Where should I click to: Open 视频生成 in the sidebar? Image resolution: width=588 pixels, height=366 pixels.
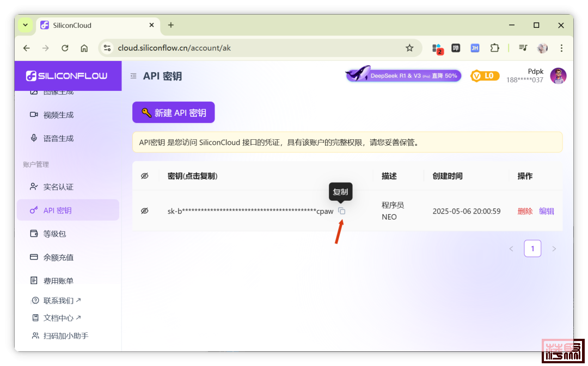[68, 115]
